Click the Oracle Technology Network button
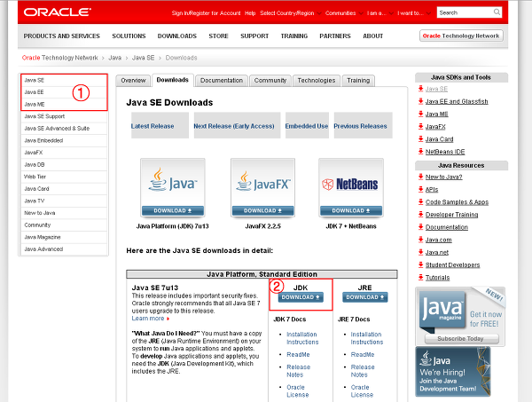Screen dimensions: 532x402 pos(461,35)
